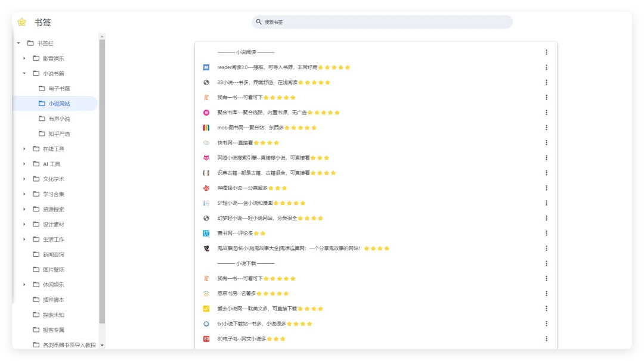The image size is (644, 361).
Task: Open more options for 38小说 bookmark
Action: 546,82
